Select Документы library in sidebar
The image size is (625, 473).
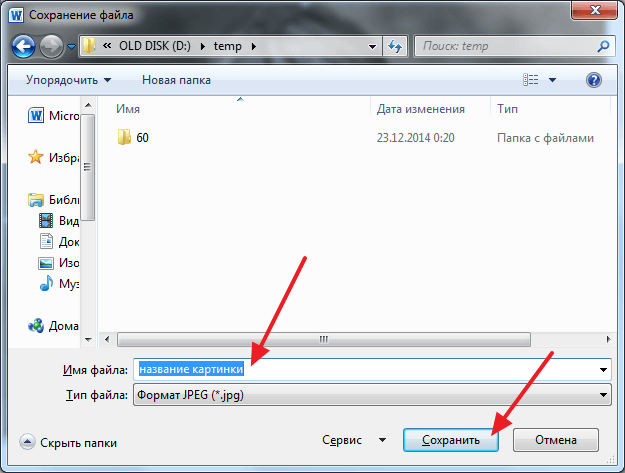point(59,241)
